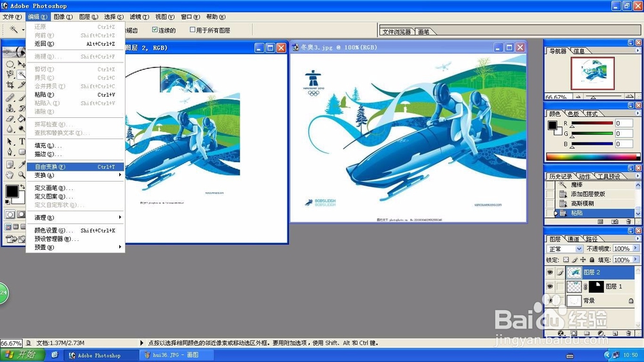Click the hui36.JPG taskbar button
This screenshot has height=362, width=644.
pyautogui.click(x=175, y=355)
